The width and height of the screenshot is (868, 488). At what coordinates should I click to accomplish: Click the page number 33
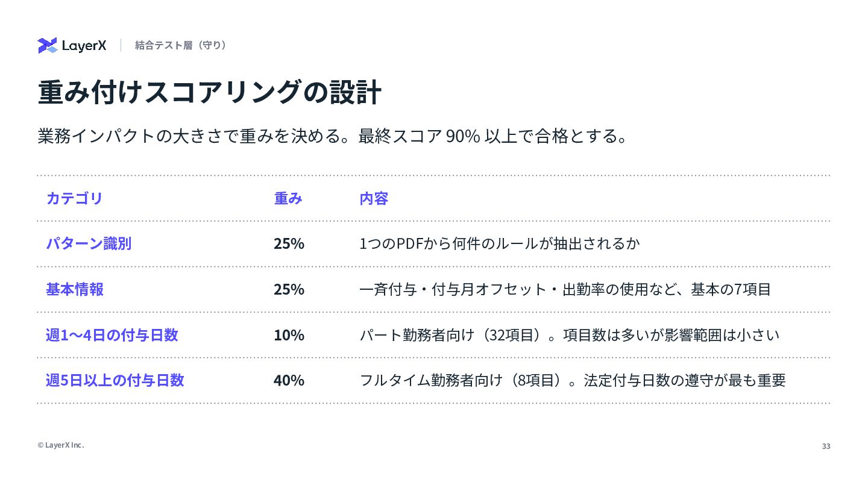coord(826,446)
